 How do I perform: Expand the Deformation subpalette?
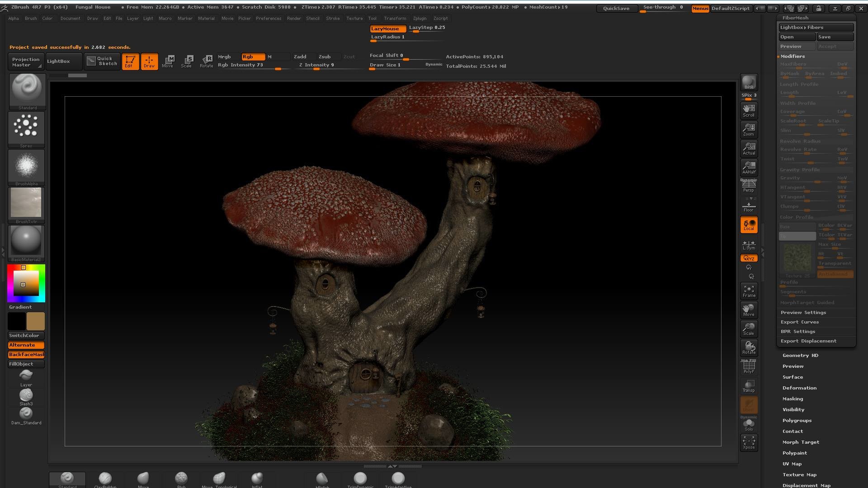(x=799, y=388)
